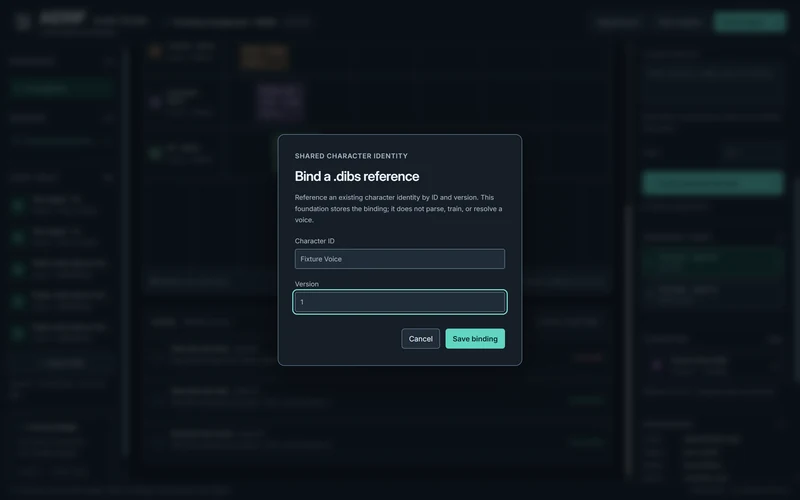Click the 'SHARED CHARACTER IDENTITY' label
The image size is (800, 500).
(351, 156)
